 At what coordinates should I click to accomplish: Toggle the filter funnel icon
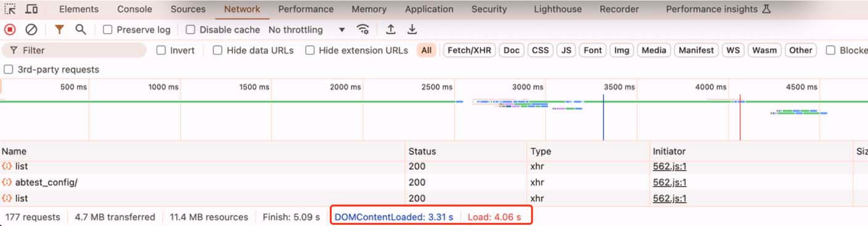[x=59, y=30]
